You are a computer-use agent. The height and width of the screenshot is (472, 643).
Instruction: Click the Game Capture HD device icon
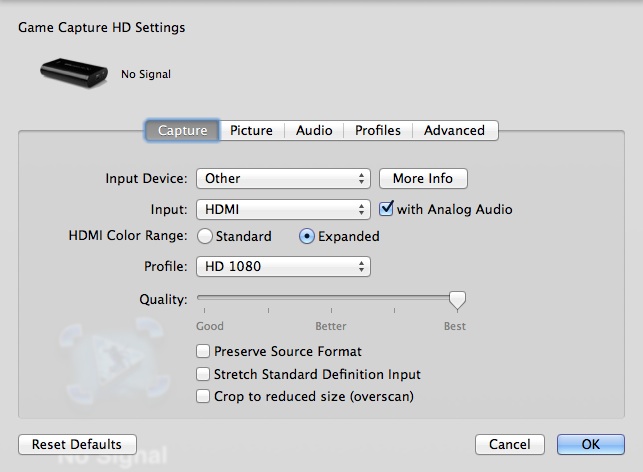point(73,72)
